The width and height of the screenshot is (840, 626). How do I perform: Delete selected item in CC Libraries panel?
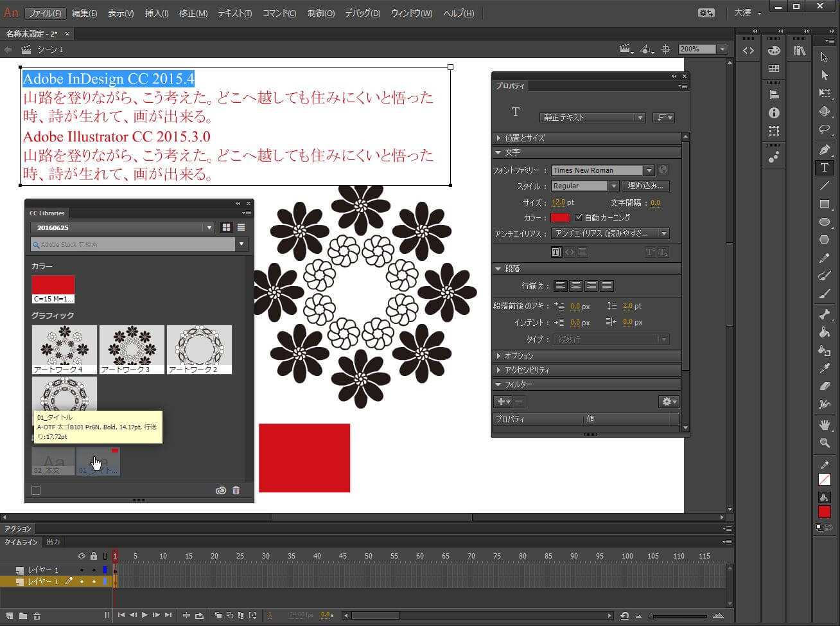click(236, 490)
